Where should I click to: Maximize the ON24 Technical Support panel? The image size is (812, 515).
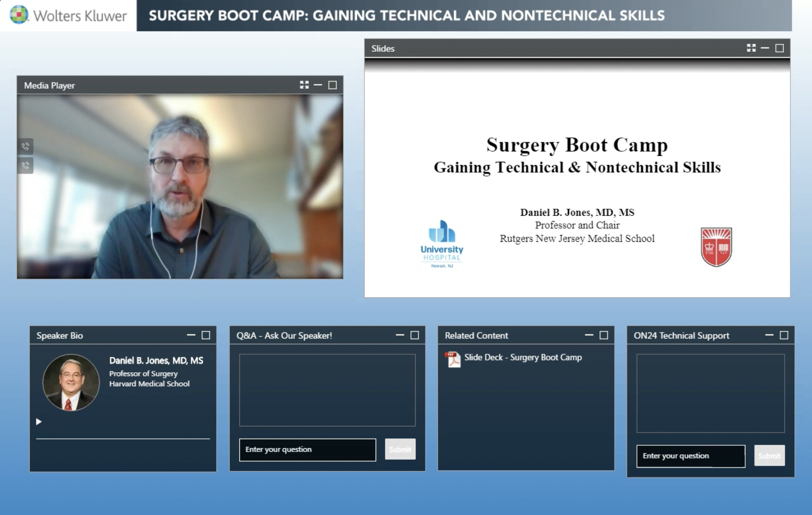784,335
